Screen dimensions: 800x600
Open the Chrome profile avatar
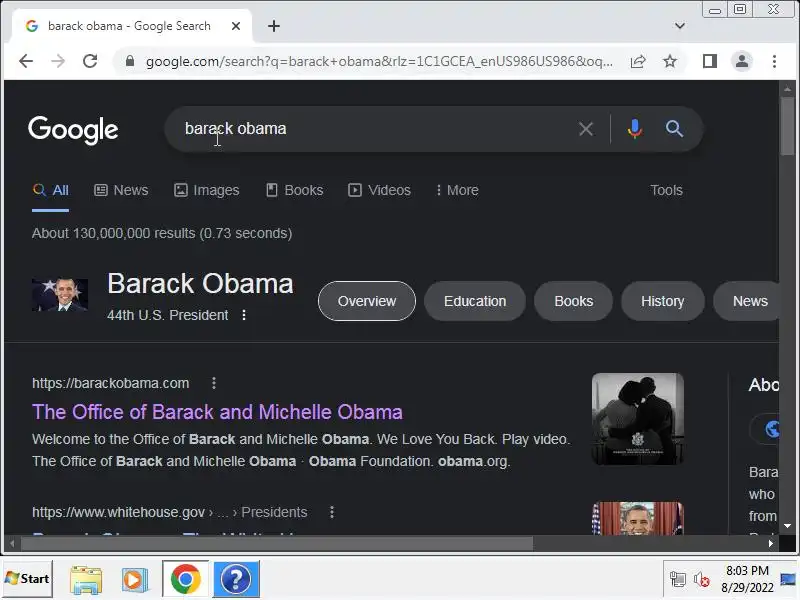tap(742, 61)
